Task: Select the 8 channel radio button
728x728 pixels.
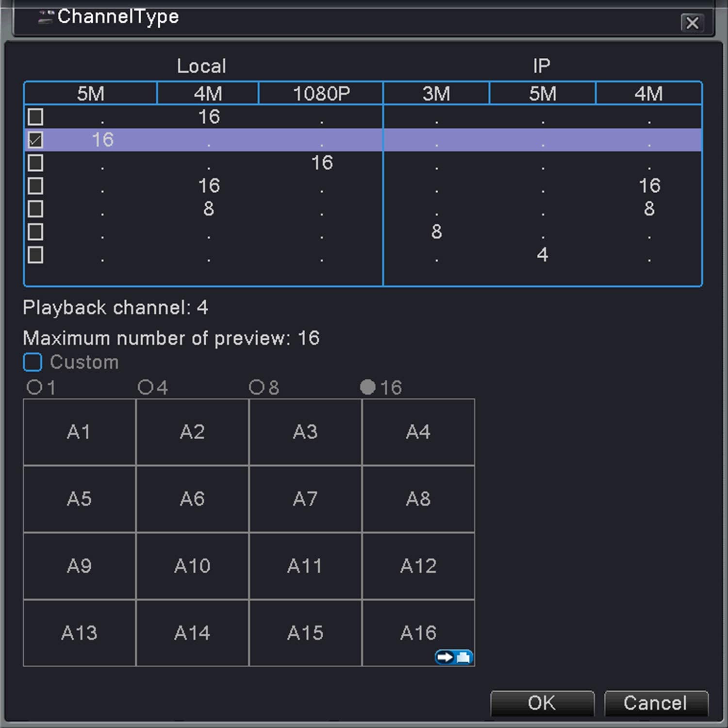Action: 257,387
